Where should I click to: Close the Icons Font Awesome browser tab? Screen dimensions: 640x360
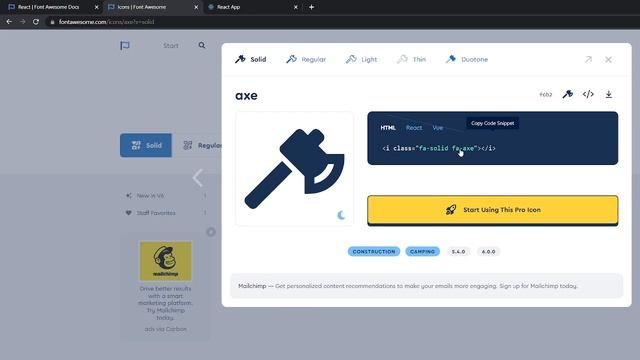196,7
